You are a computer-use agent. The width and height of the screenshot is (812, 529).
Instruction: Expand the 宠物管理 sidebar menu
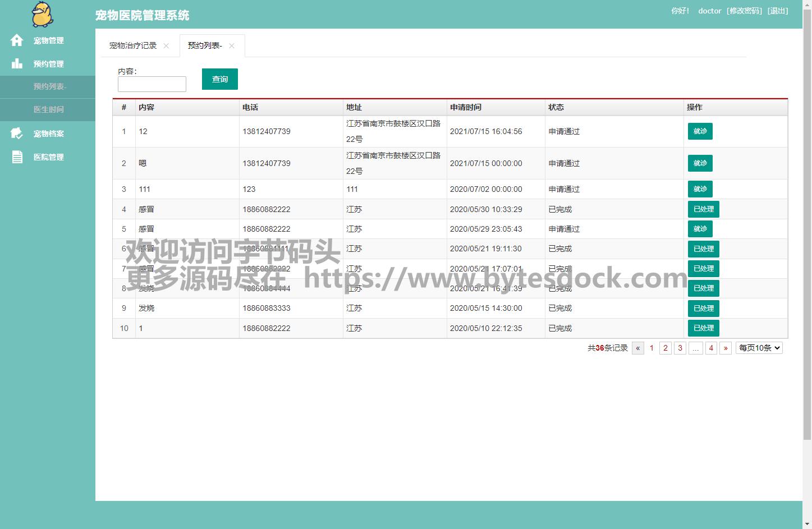[48, 40]
